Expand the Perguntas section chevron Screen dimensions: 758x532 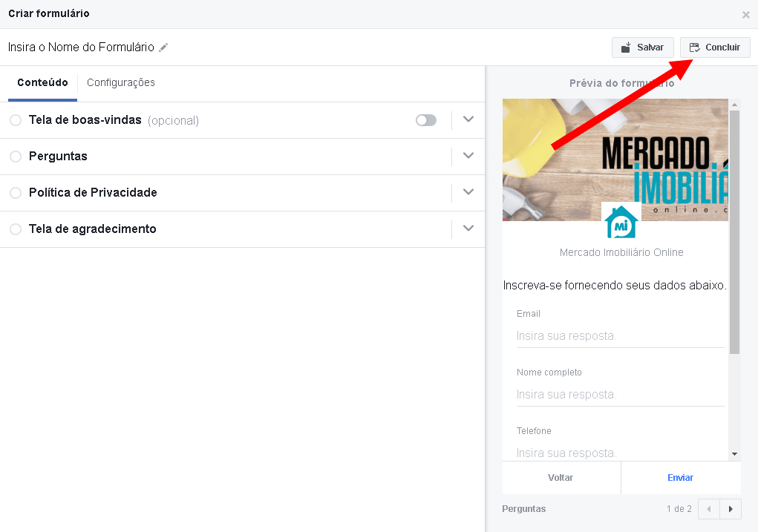tap(468, 156)
